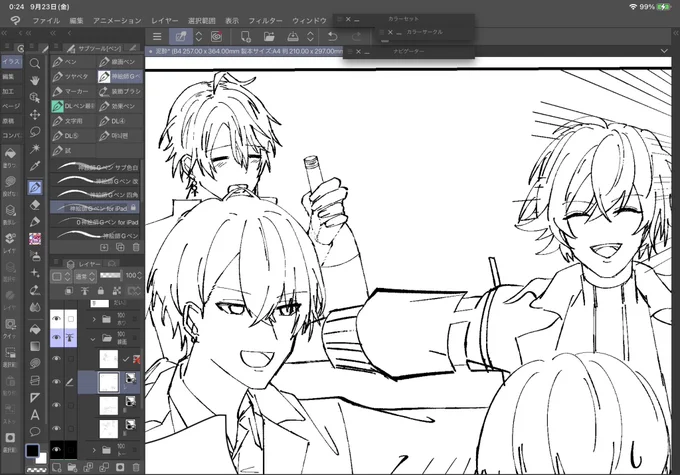This screenshot has height=475, width=680.
Task: Click the Clip Studio logo icon
Action: click(x=15, y=20)
